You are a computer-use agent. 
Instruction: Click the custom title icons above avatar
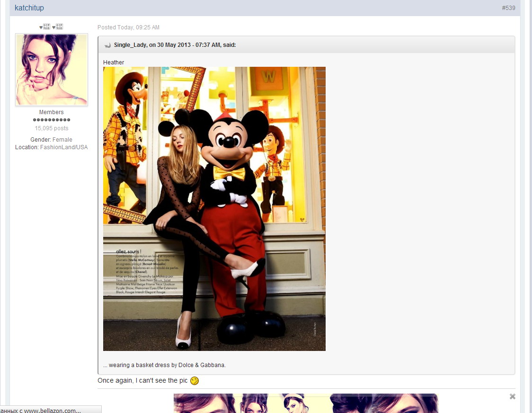point(51,27)
